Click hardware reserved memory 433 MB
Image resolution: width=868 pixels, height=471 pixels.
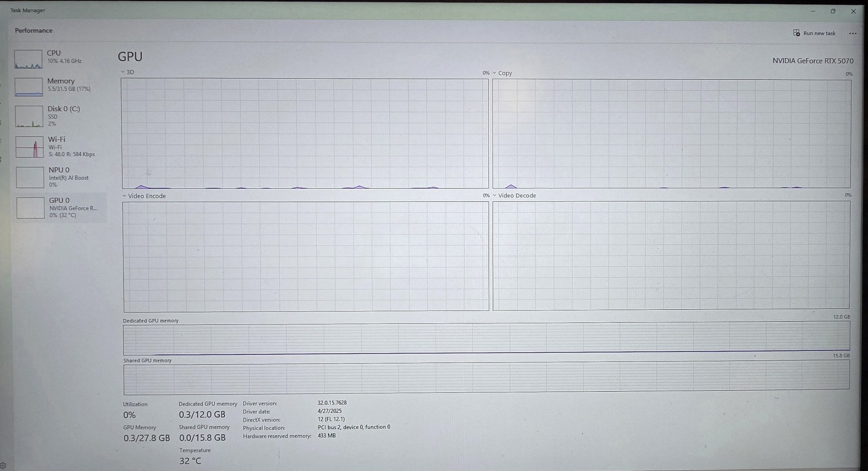pyautogui.click(x=327, y=435)
